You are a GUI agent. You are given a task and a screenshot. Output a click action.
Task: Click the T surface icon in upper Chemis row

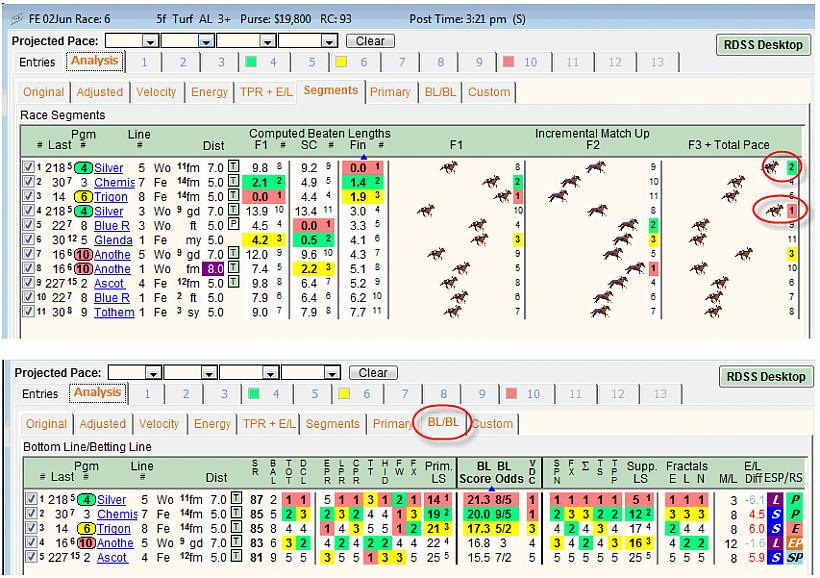[234, 182]
